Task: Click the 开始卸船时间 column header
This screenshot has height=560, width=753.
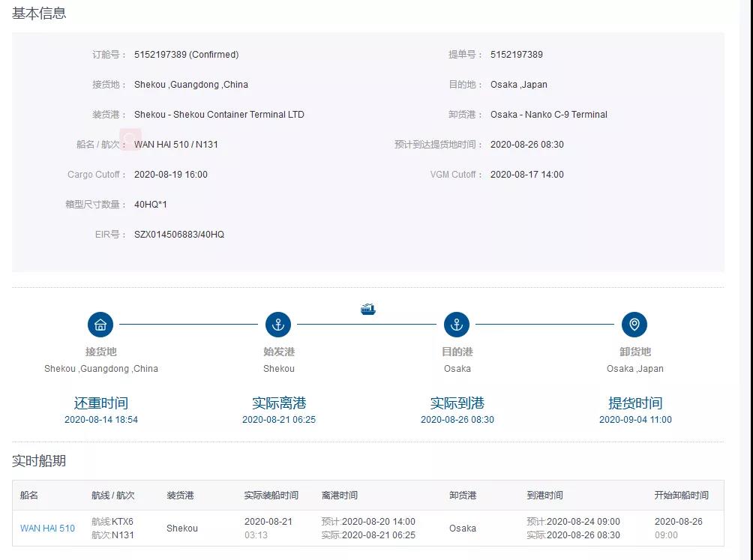Action: point(681,496)
